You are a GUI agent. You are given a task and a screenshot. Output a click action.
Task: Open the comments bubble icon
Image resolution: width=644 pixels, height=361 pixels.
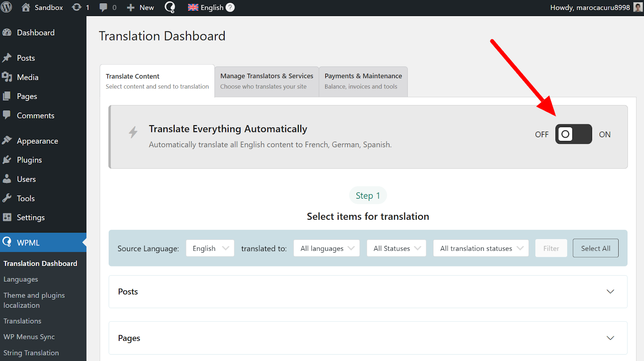click(103, 7)
